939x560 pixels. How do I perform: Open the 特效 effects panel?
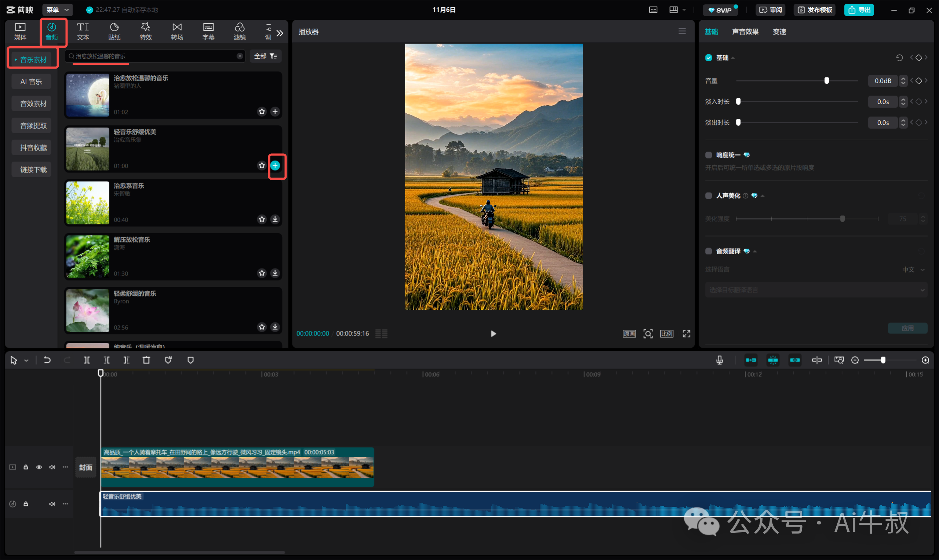click(x=145, y=31)
